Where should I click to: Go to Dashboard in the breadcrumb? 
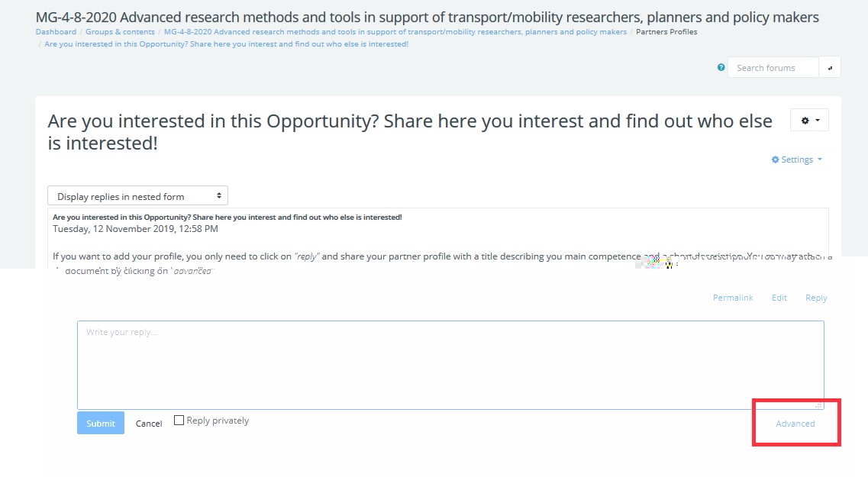click(56, 32)
